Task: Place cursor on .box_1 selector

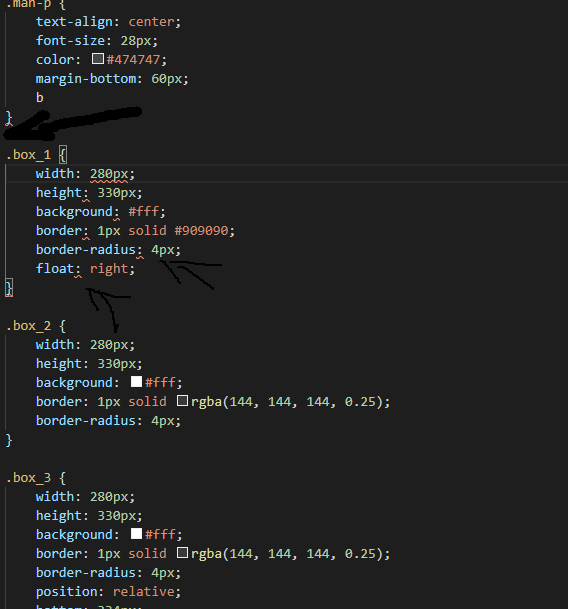Action: click(29, 155)
